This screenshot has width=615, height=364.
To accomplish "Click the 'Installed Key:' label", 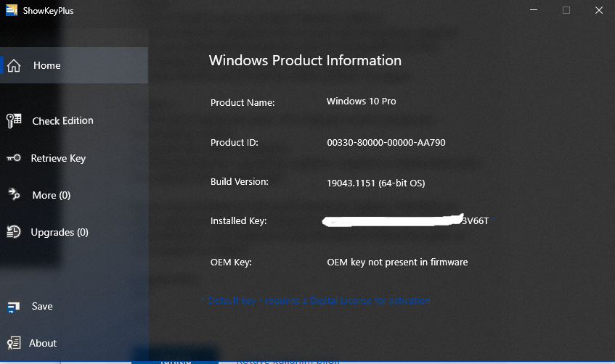I will click(x=238, y=221).
